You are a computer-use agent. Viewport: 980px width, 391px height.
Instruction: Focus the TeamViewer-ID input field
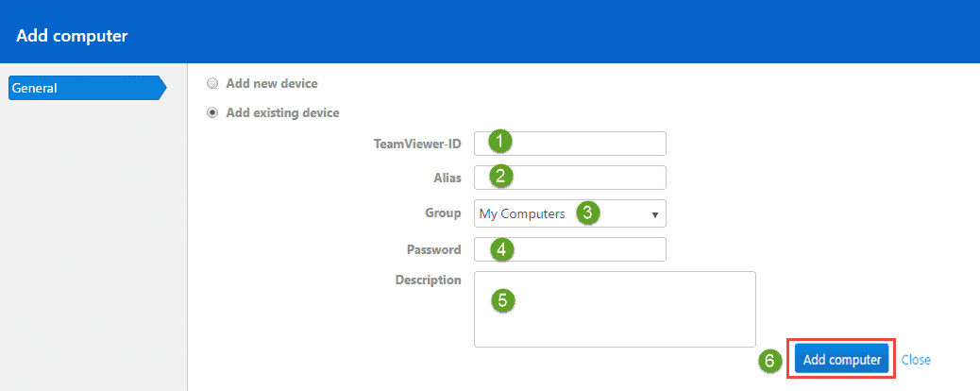click(x=570, y=144)
